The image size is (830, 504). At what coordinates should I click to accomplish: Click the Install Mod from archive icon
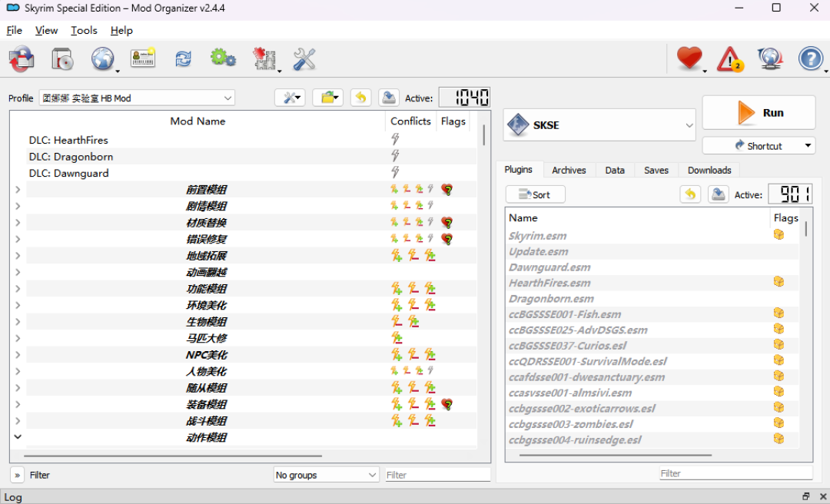point(22,58)
